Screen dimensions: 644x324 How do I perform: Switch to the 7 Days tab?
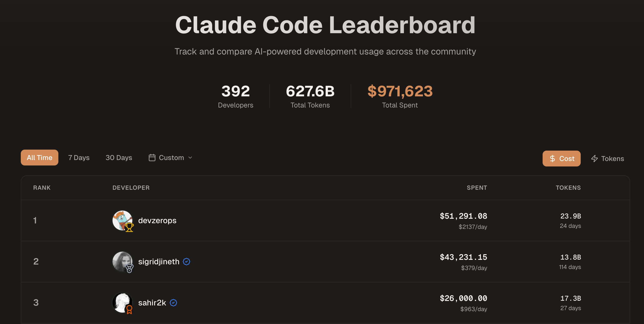click(79, 158)
